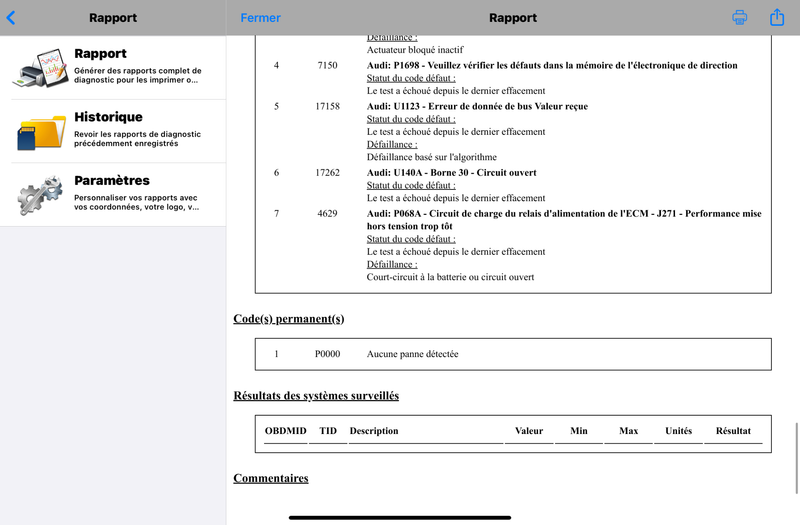Click the Code(s) permanent(s) heading
This screenshot has width=800, height=525.
pos(288,319)
